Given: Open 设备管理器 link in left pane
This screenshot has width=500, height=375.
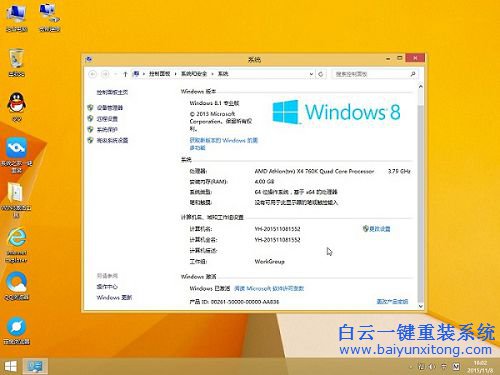Looking at the screenshot, I should coord(110,108).
